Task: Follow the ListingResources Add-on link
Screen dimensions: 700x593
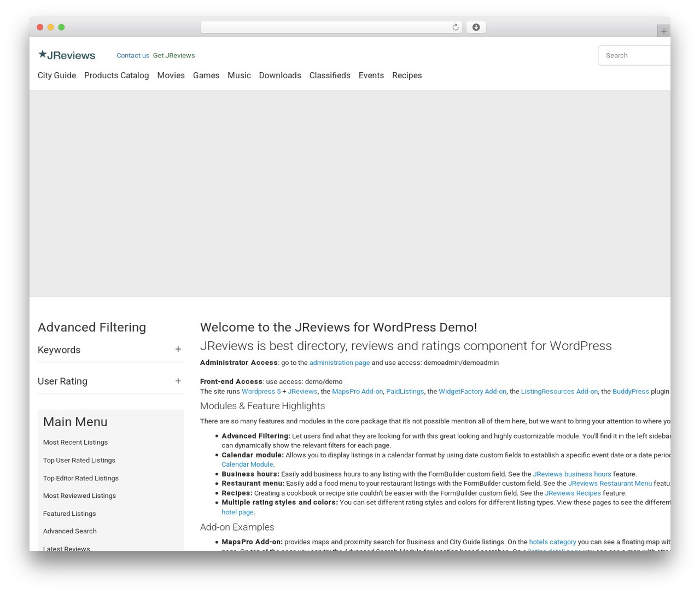Action: coord(559,392)
